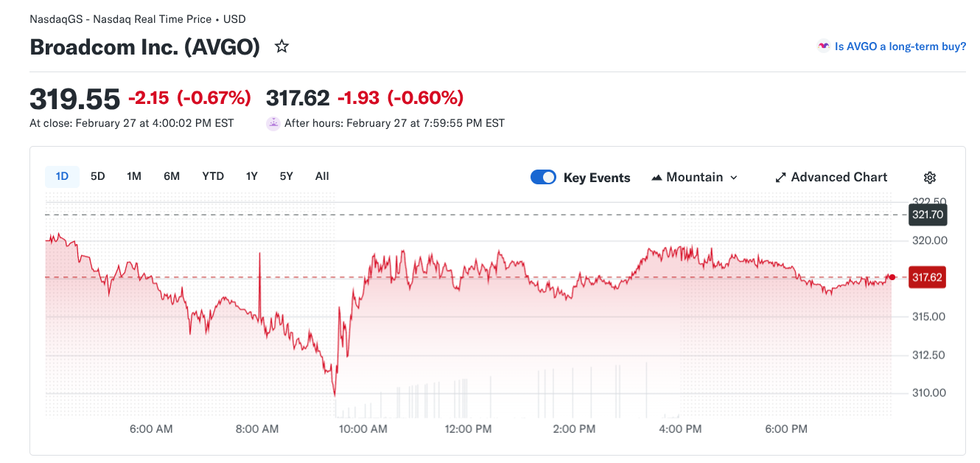Toggle the Key Events switch

[x=543, y=178]
